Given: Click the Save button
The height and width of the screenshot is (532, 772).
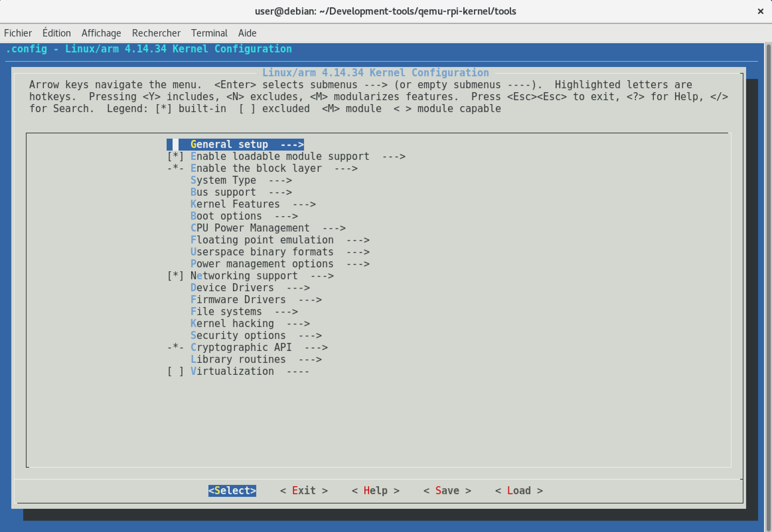Looking at the screenshot, I should (x=447, y=491).
